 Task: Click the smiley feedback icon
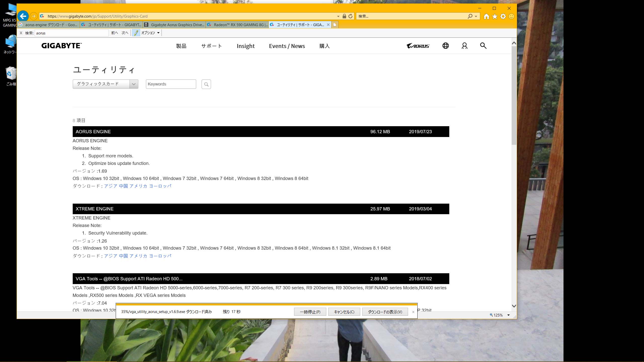(511, 16)
